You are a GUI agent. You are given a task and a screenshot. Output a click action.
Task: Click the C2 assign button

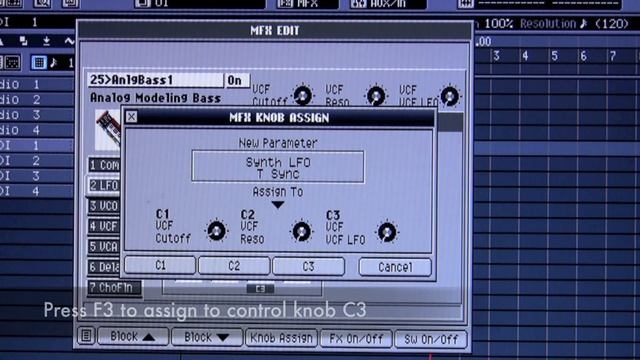[234, 266]
